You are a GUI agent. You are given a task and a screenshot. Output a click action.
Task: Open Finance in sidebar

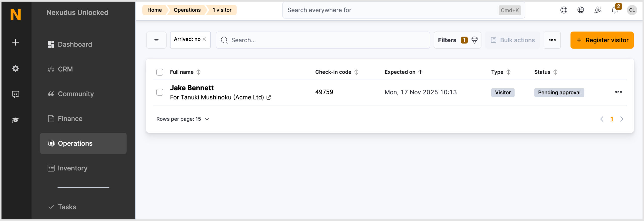(83, 119)
